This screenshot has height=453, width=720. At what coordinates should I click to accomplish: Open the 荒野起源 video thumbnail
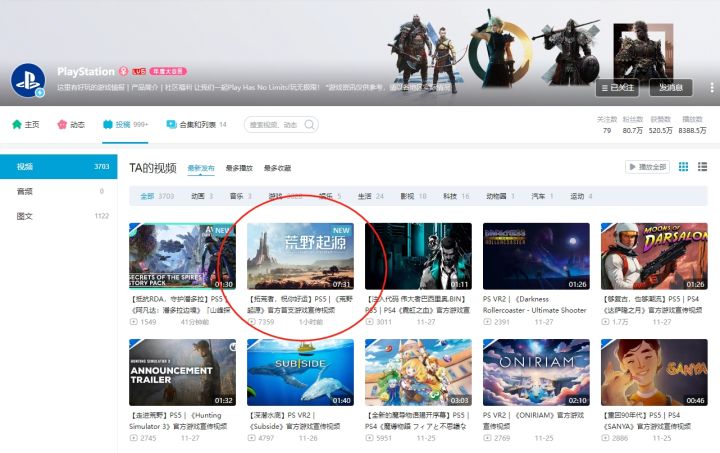point(300,256)
